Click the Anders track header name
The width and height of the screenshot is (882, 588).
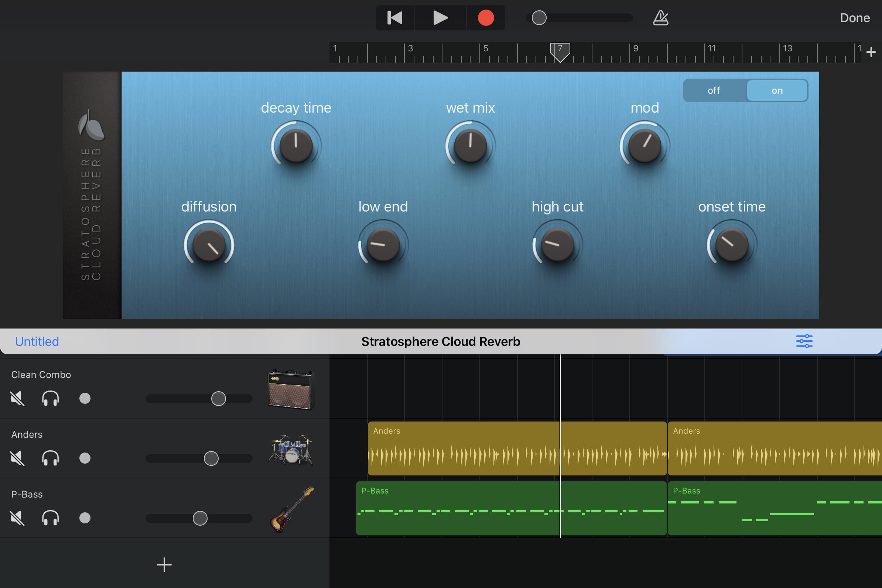pos(27,434)
